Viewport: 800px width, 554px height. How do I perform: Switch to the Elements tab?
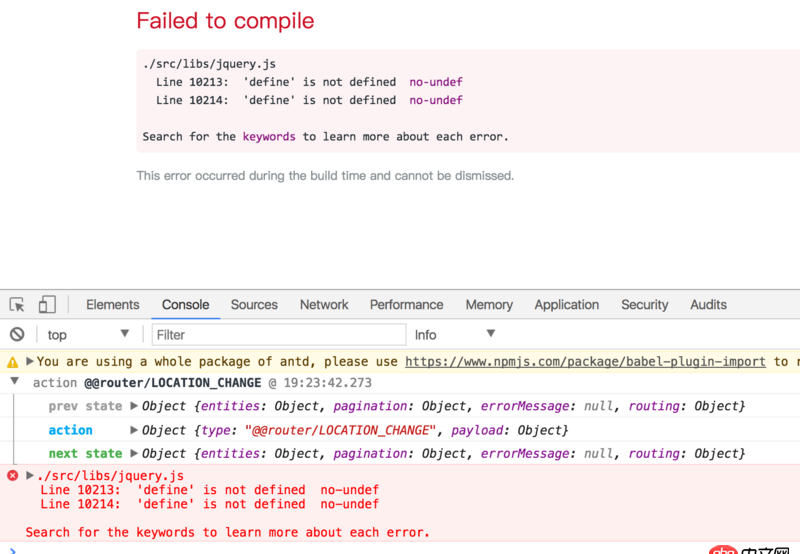pyautogui.click(x=113, y=305)
